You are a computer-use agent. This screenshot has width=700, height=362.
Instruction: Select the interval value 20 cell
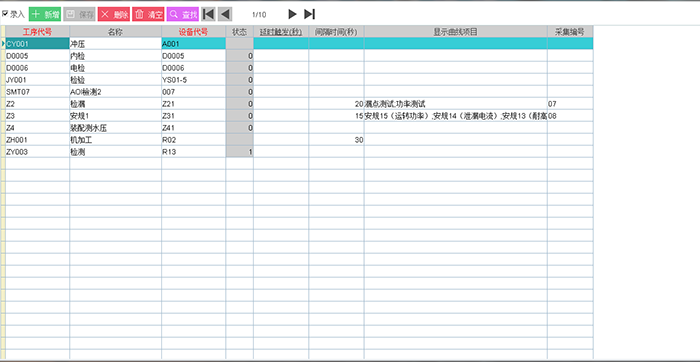336,104
